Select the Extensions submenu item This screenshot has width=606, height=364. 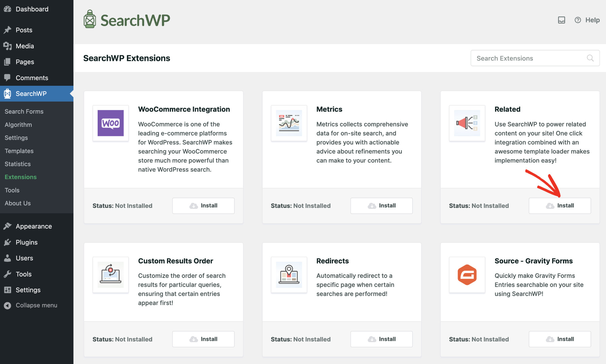[x=21, y=177]
